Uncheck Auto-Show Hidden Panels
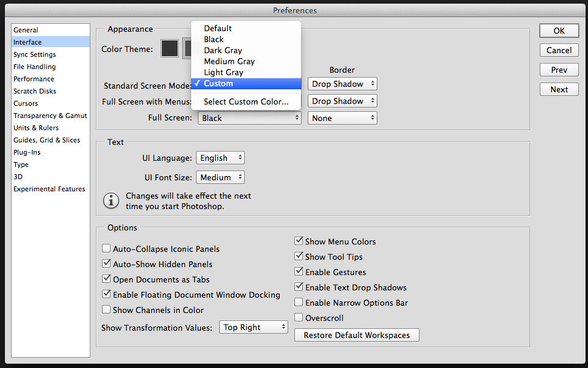The height and width of the screenshot is (368, 588). point(106,264)
